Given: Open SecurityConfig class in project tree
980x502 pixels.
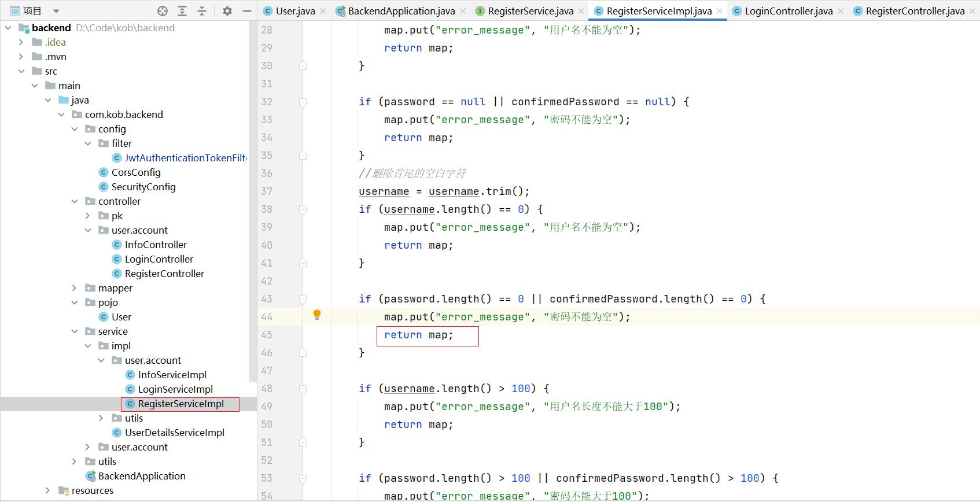Looking at the screenshot, I should click(x=143, y=187).
